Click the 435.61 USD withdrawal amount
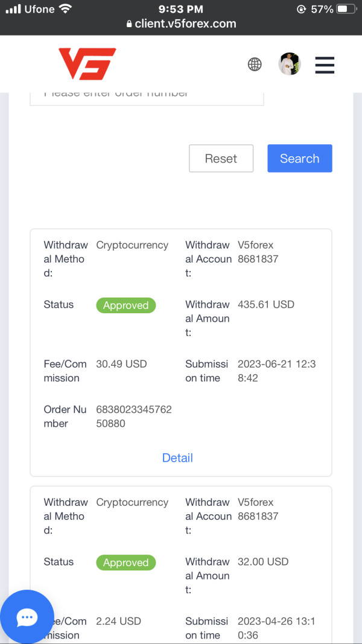The height and width of the screenshot is (644, 362). coord(266,304)
